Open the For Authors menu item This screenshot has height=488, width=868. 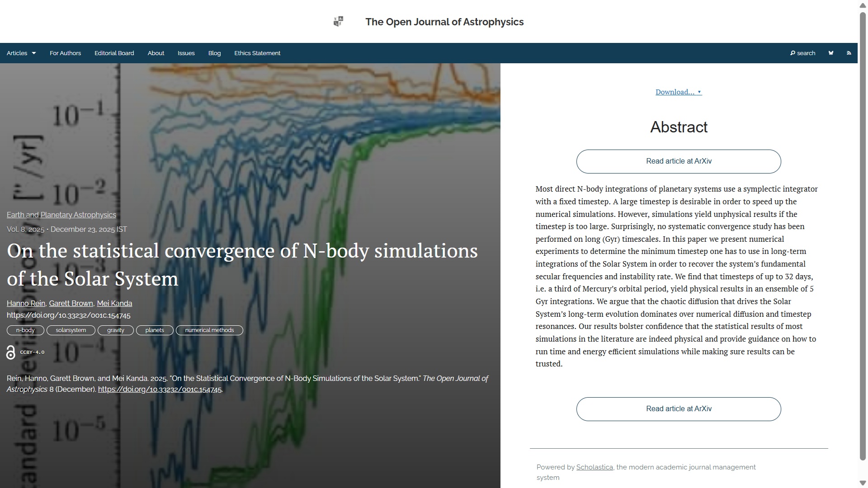(x=65, y=53)
